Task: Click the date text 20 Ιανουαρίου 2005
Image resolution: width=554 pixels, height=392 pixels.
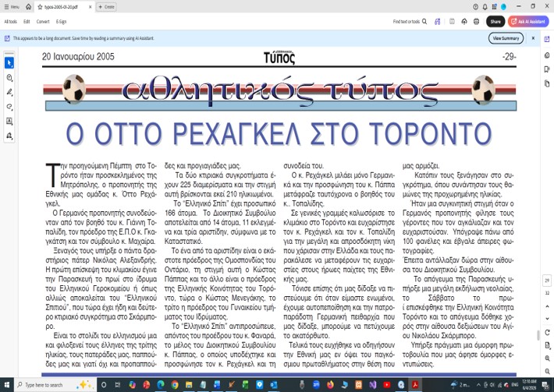Action: coord(78,56)
